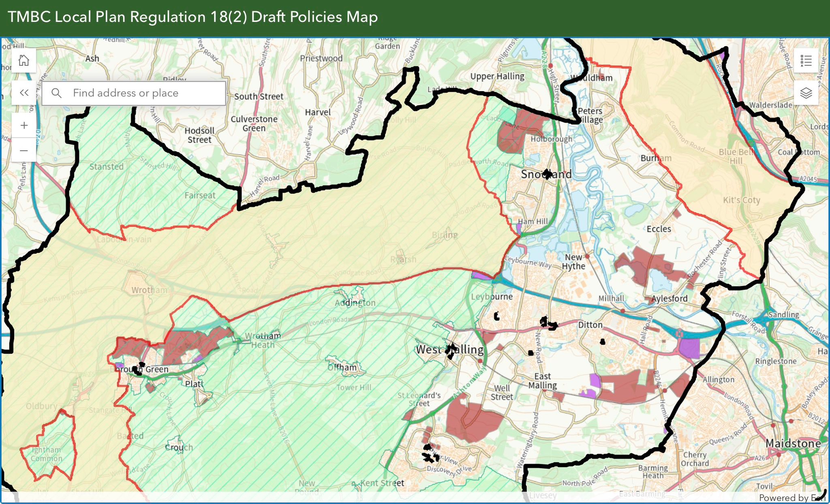Collapse the search panel with double chevron

coord(24,93)
